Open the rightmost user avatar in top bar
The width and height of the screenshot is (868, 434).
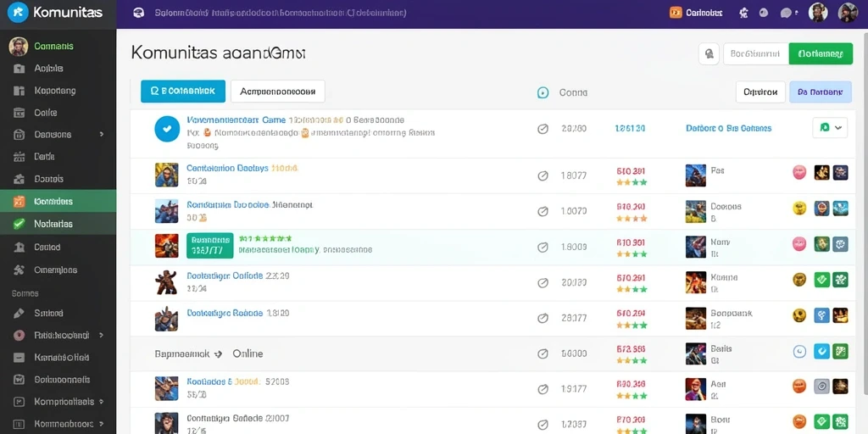[x=848, y=13]
